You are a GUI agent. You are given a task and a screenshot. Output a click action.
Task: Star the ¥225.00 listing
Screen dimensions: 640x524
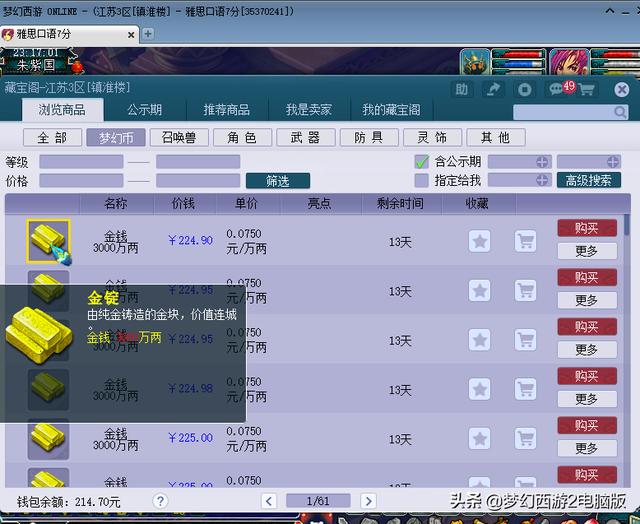click(x=480, y=439)
